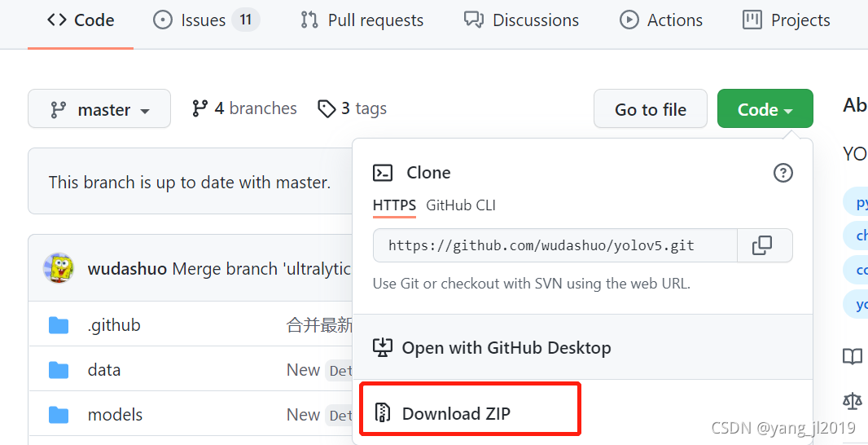The width and height of the screenshot is (868, 445).
Task: Open the models folder
Action: (115, 415)
